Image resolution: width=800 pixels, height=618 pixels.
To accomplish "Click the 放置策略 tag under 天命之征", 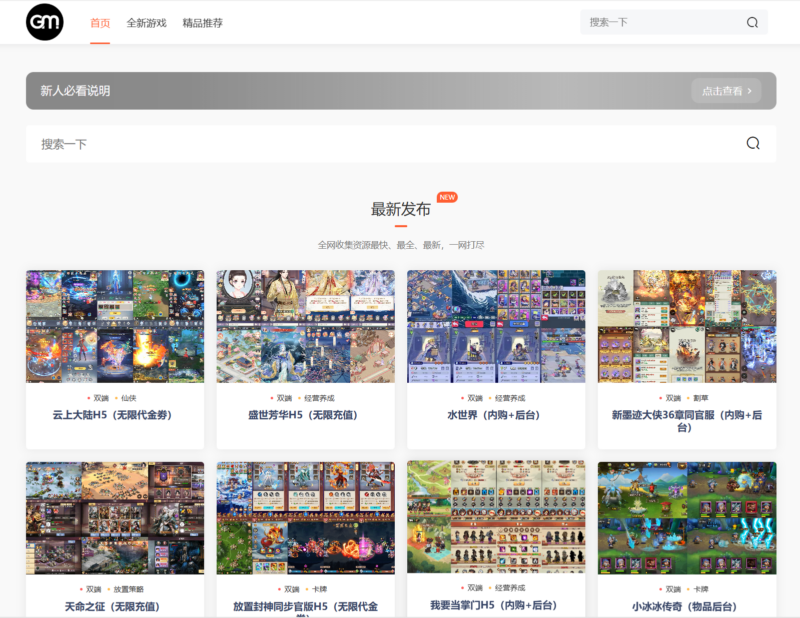I will pos(129,589).
